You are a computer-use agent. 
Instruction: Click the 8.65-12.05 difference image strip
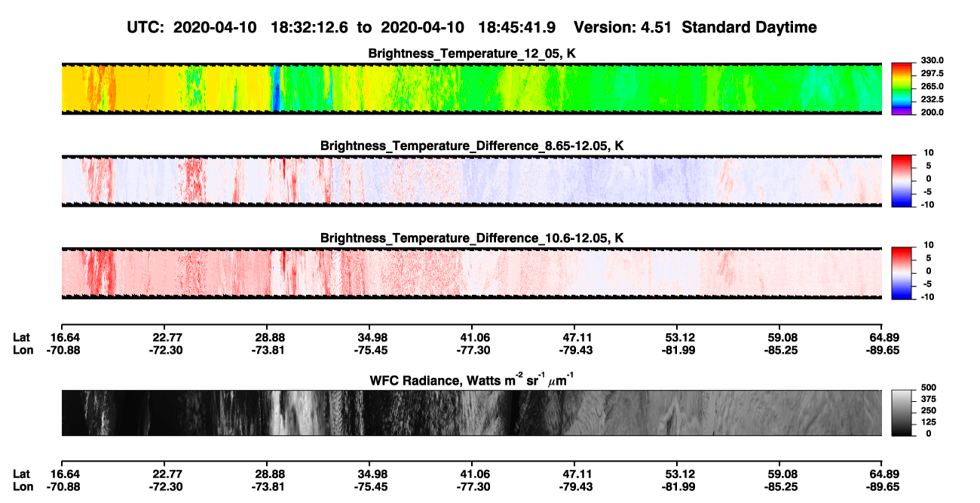(x=472, y=180)
